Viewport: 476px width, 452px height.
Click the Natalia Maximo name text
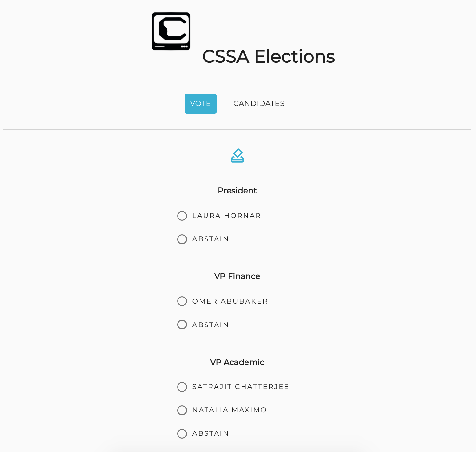229,410
